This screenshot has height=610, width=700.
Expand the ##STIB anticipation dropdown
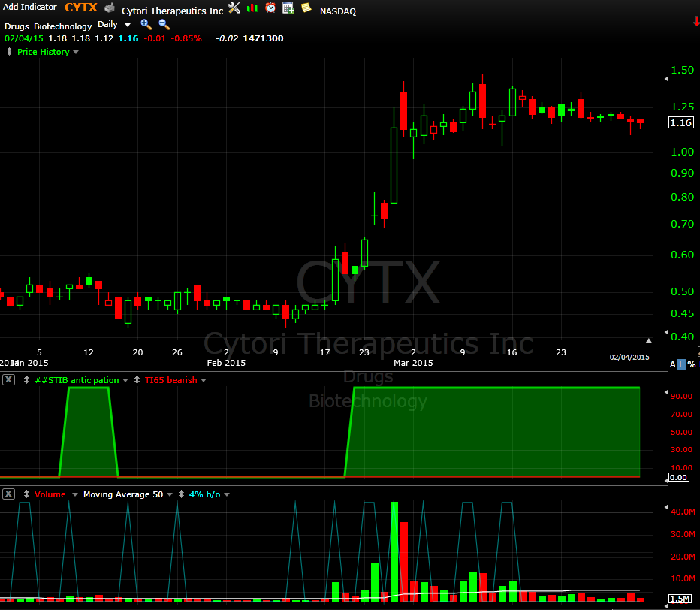click(125, 380)
